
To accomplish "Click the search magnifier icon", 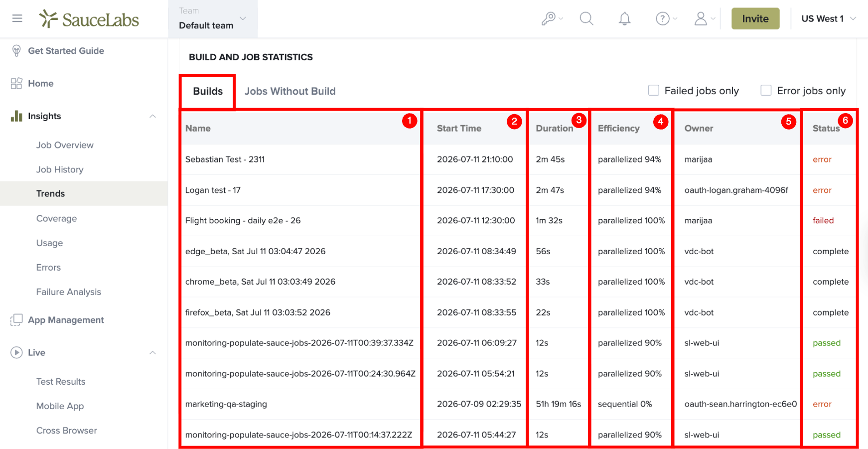I will (586, 18).
